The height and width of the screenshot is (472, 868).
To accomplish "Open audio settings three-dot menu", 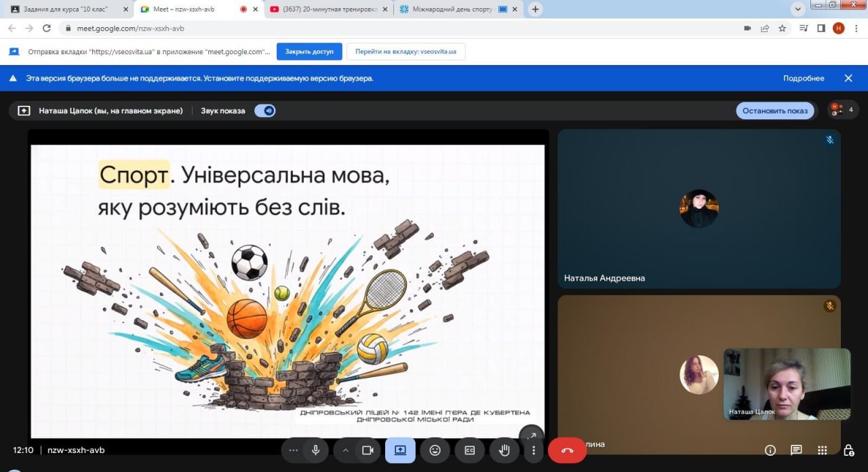I will pyautogui.click(x=293, y=450).
